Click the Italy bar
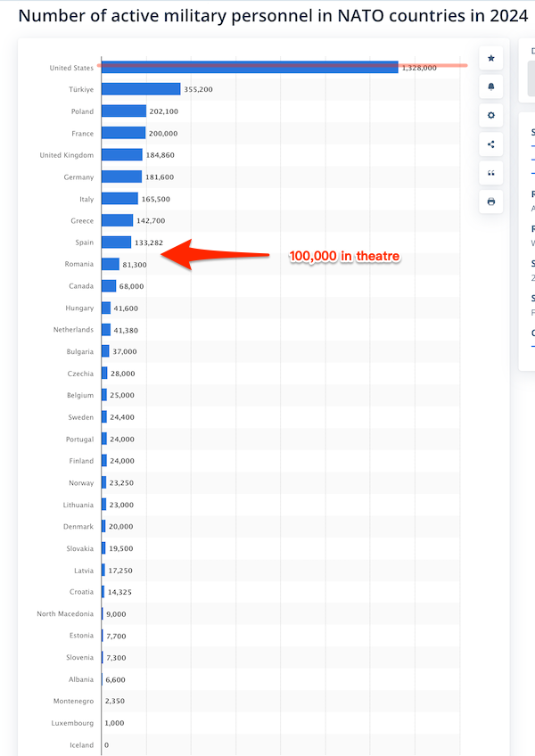This screenshot has height=756, width=535. coord(119,199)
